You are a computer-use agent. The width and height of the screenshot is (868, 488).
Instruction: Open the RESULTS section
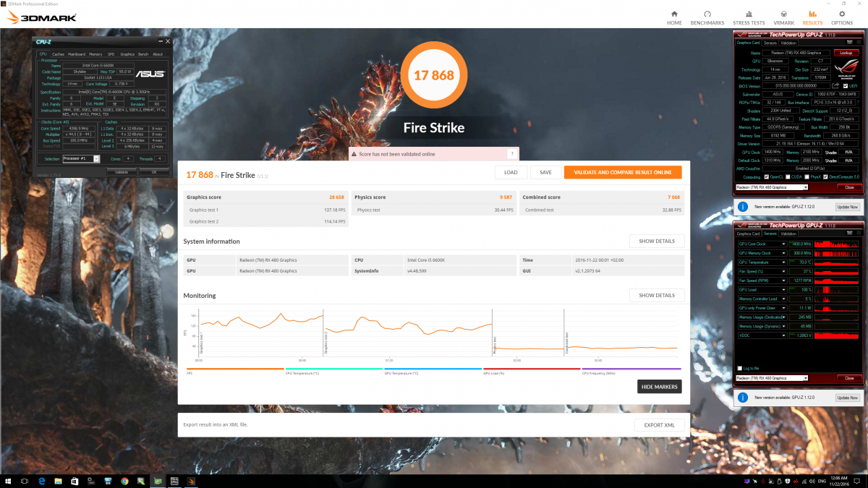coord(812,17)
